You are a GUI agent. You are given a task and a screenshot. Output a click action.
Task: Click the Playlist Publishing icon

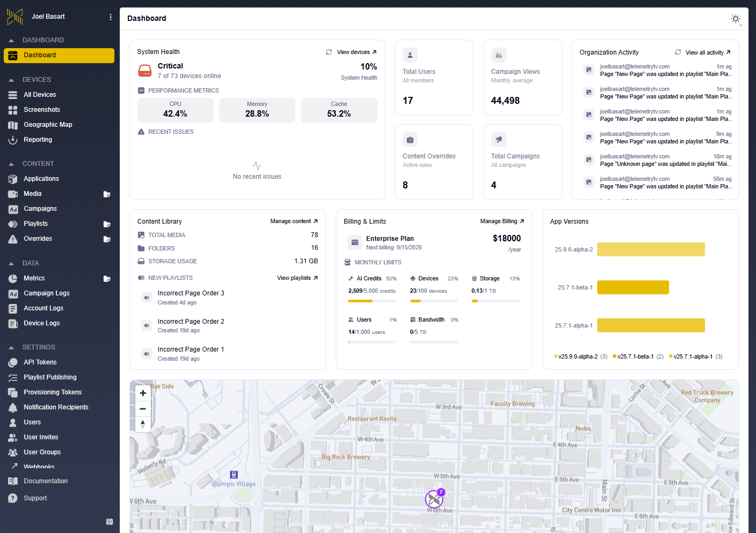pos(13,378)
